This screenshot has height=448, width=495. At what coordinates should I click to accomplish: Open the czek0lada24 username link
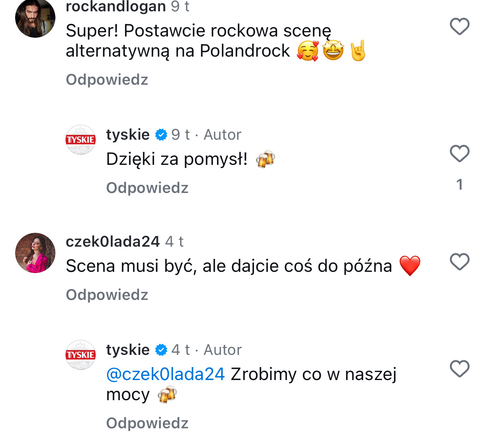pyautogui.click(x=113, y=242)
